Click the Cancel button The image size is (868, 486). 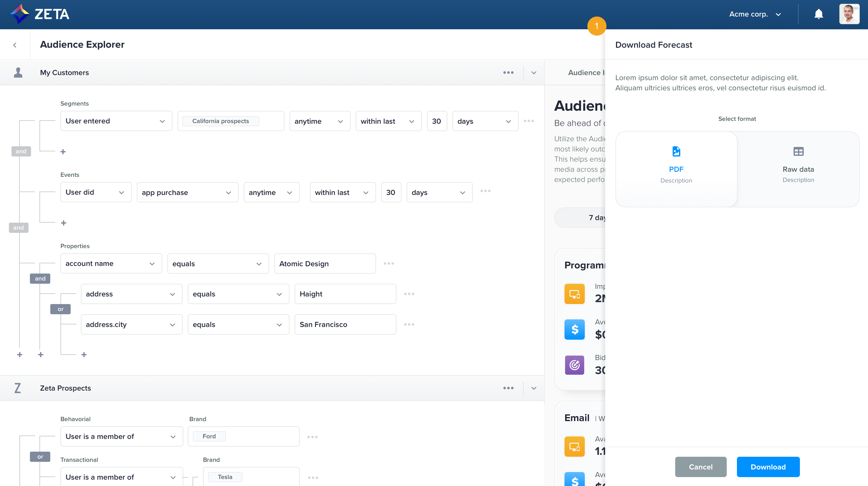pos(701,467)
